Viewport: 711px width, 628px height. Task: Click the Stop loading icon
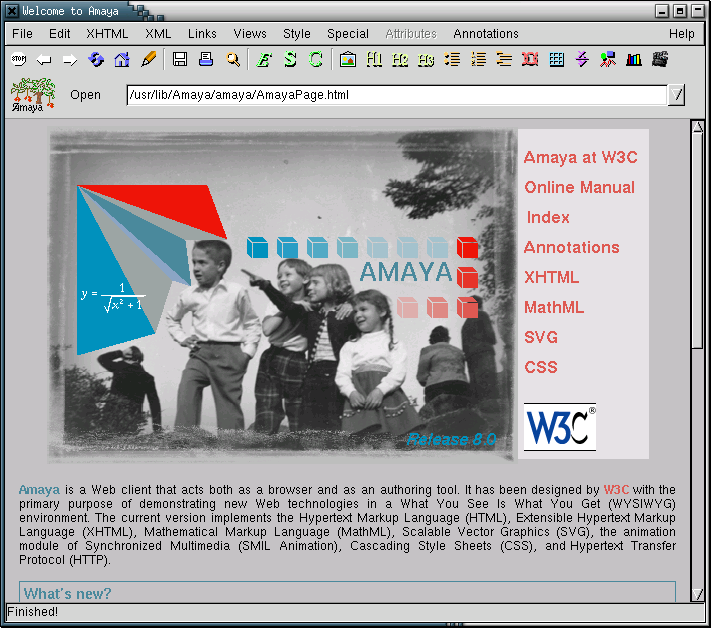coord(18,60)
